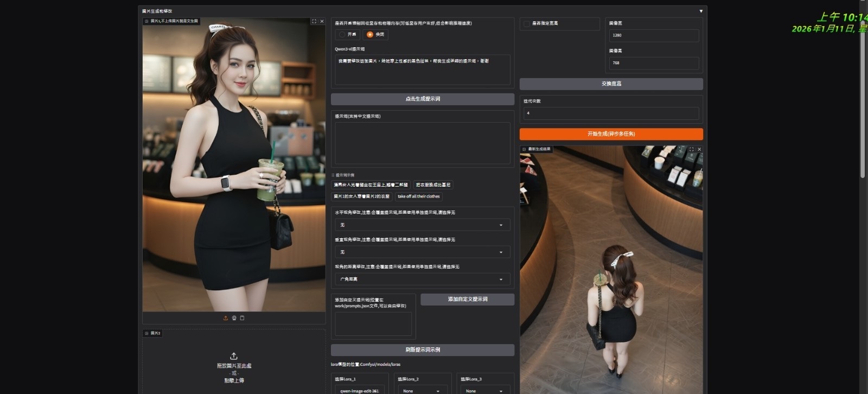This screenshot has height=394, width=868.
Task: Click the 图片2 drop-to-upload area
Action: (234, 361)
